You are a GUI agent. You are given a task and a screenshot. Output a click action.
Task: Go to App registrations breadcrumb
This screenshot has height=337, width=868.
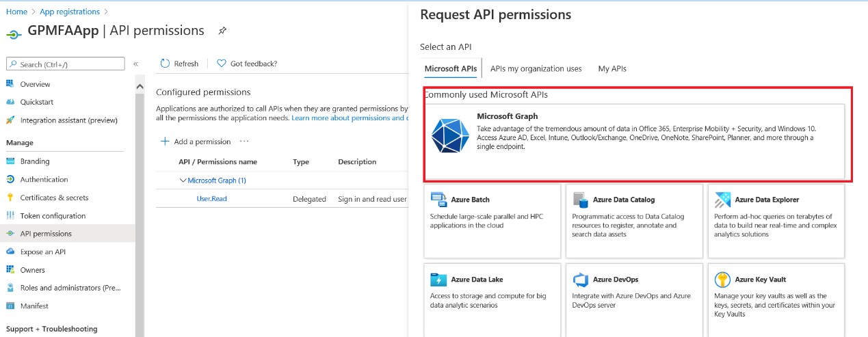70,12
